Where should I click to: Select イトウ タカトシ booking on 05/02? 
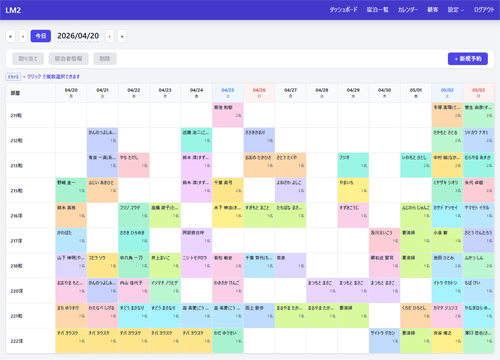click(x=447, y=290)
